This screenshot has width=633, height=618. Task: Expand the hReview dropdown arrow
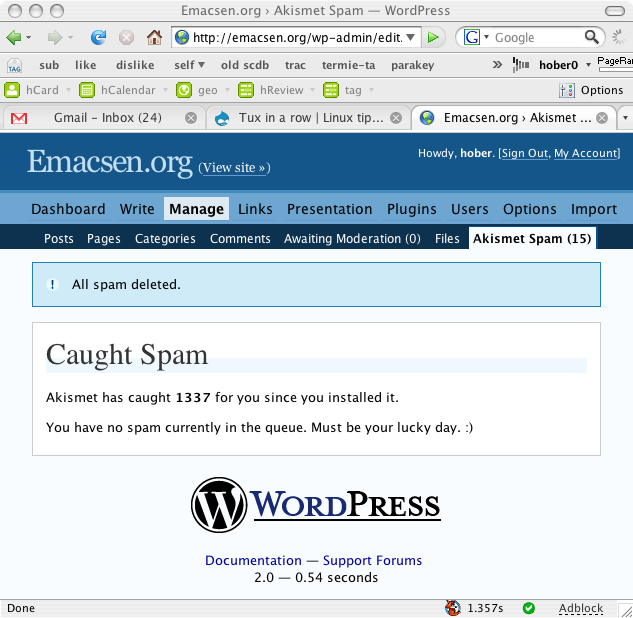(x=312, y=90)
